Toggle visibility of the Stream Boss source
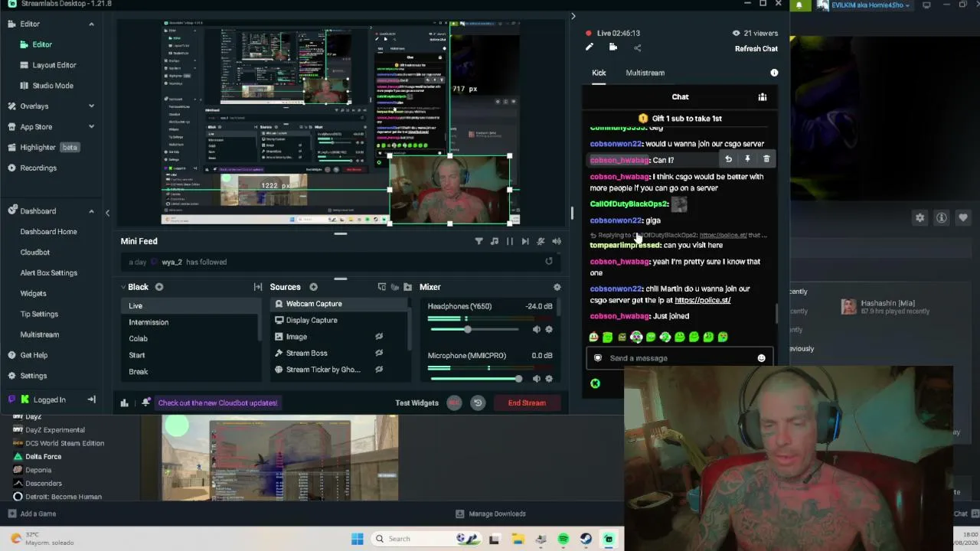Image resolution: width=980 pixels, height=551 pixels. 378,353
